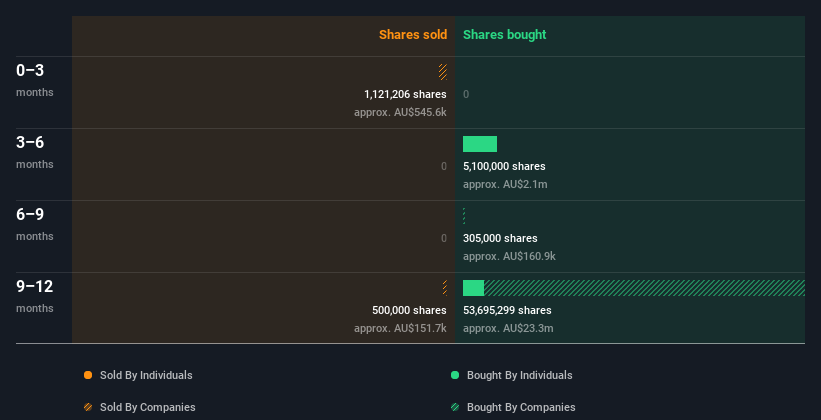Select the Sold By Individuals legend label
821x420 pixels.
[x=146, y=375]
